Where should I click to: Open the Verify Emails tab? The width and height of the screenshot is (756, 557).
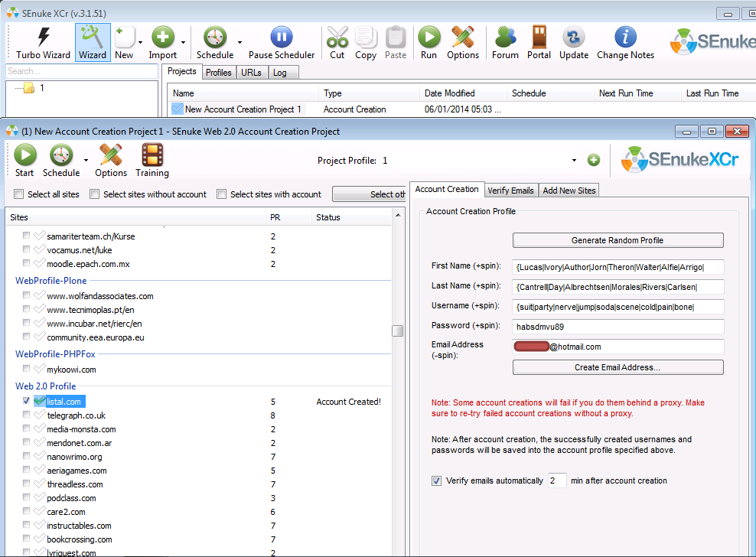[510, 191]
